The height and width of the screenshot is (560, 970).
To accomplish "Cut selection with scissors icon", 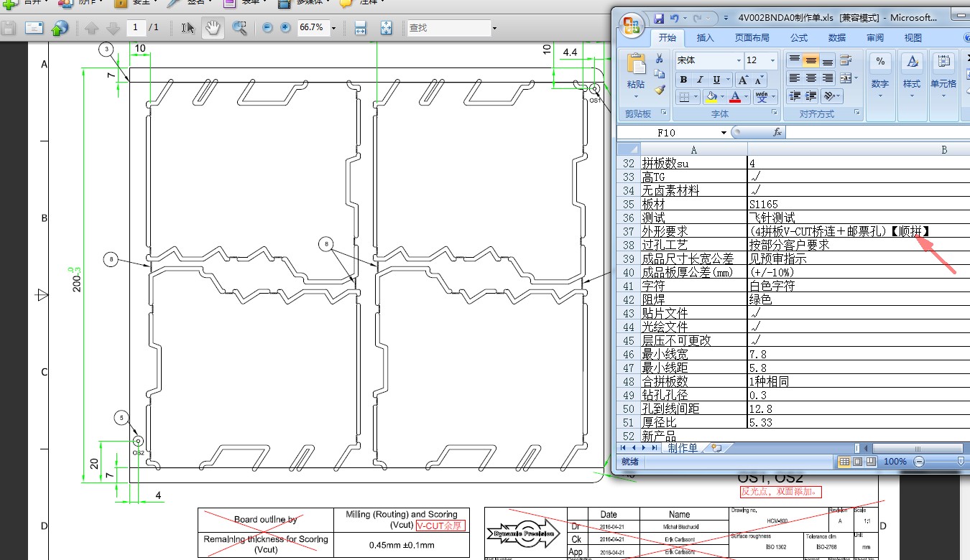I will 660,59.
